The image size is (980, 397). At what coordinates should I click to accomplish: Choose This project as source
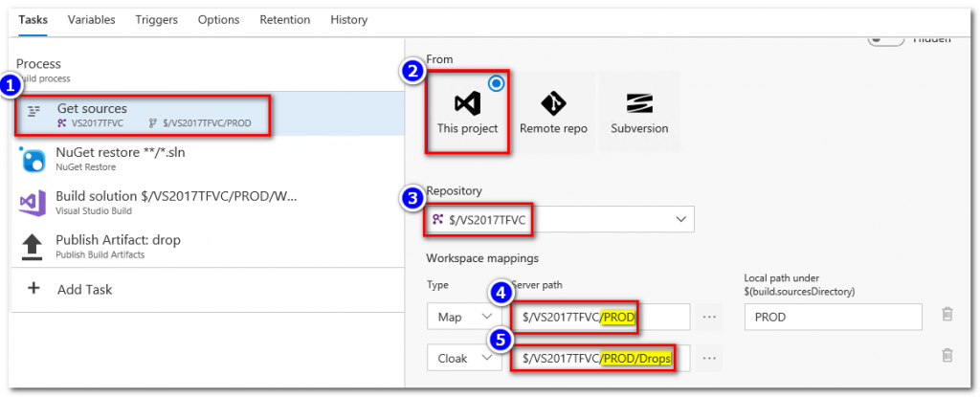pyautogui.click(x=467, y=112)
